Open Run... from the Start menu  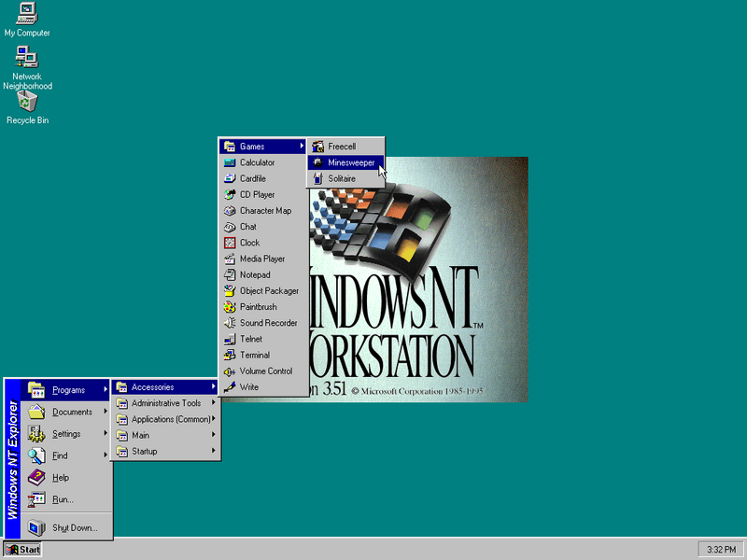pos(63,499)
